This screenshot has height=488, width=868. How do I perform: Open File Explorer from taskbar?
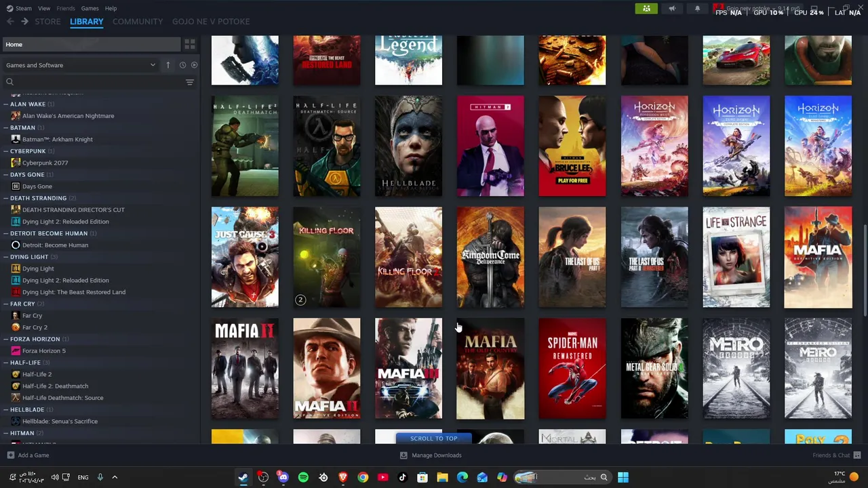tap(442, 477)
